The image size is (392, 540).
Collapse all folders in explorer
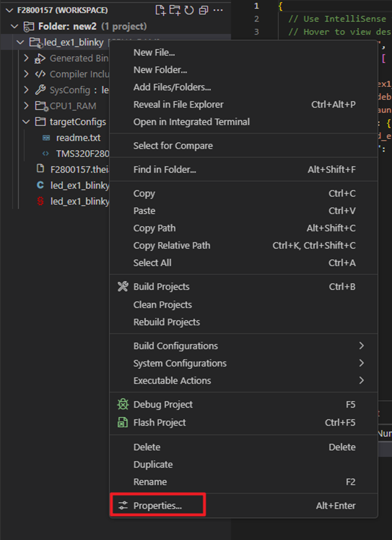coord(203,10)
